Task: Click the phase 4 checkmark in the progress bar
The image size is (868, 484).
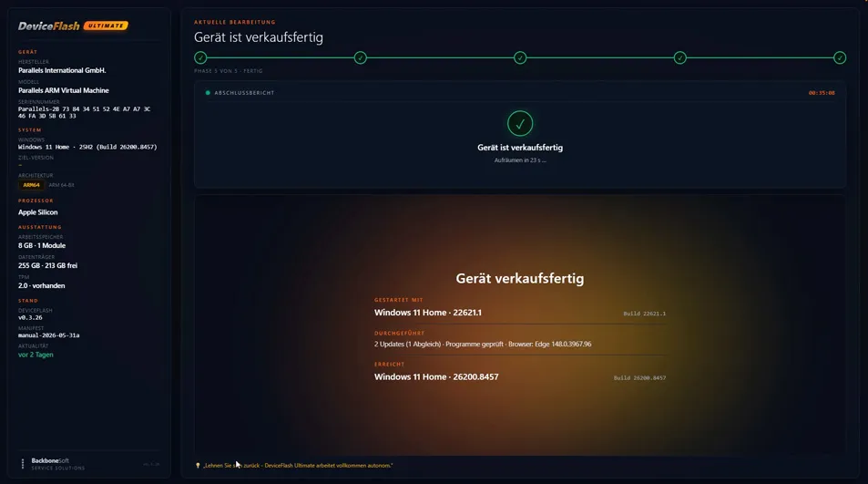Action: click(x=679, y=57)
